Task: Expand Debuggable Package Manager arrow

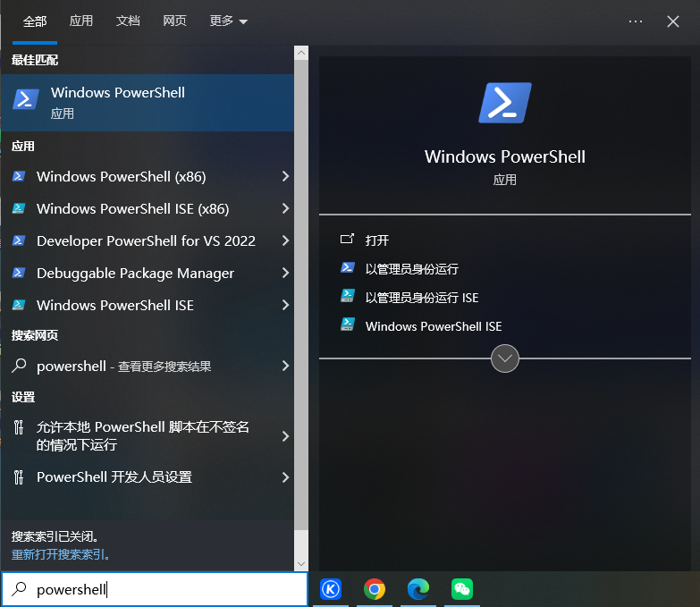Action: 285,274
